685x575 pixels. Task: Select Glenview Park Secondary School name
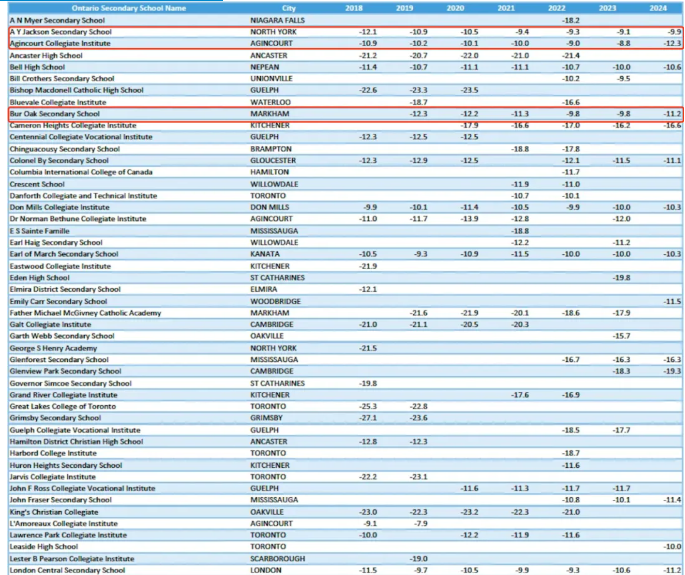(x=66, y=371)
